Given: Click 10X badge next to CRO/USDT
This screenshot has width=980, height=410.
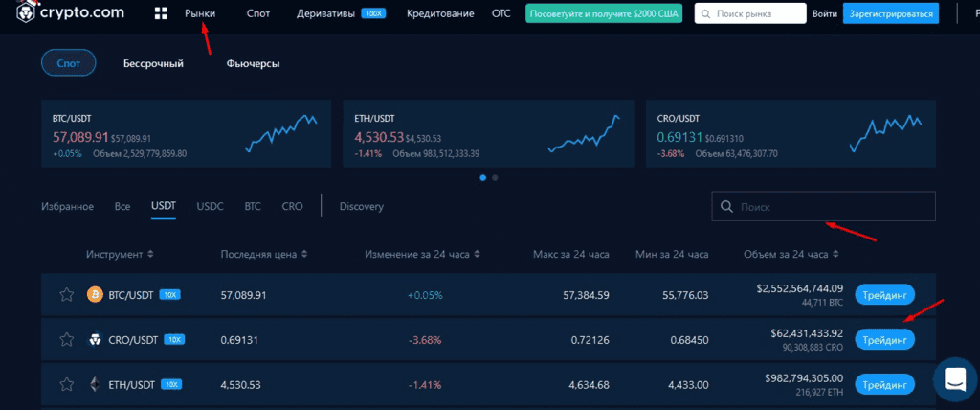Looking at the screenshot, I should [x=174, y=339].
